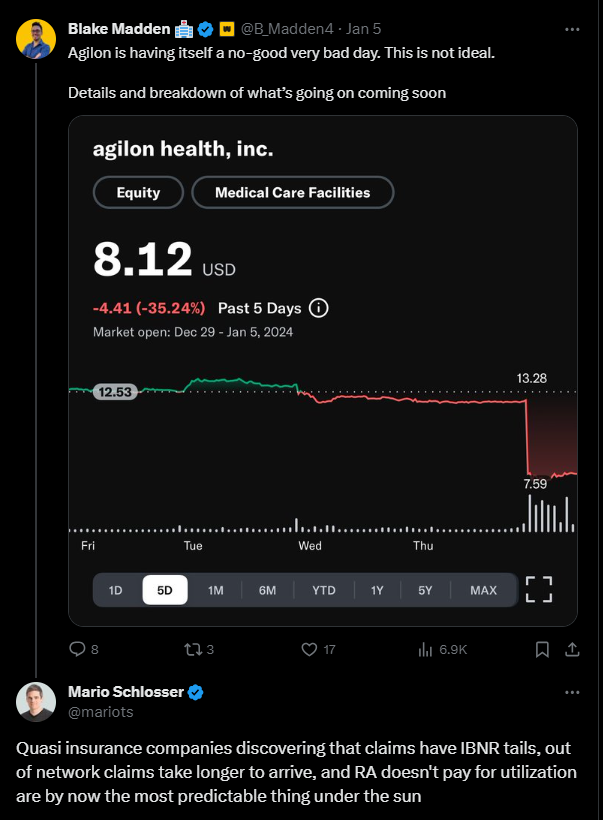Image resolution: width=603 pixels, height=820 pixels.
Task: Show info for Past 5 Days
Action: pos(319,308)
